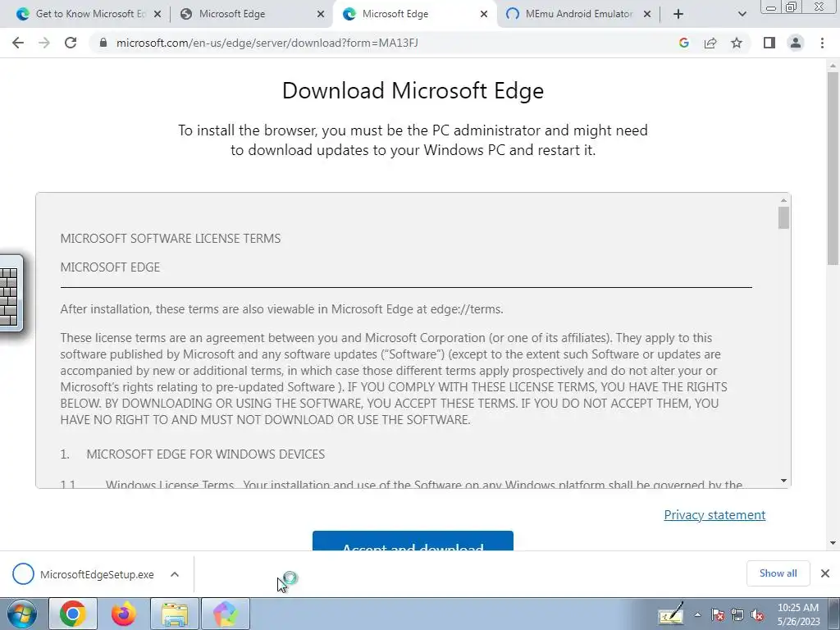The height and width of the screenshot is (630, 840).
Task: Open File Explorer from taskbar
Action: pos(175,614)
